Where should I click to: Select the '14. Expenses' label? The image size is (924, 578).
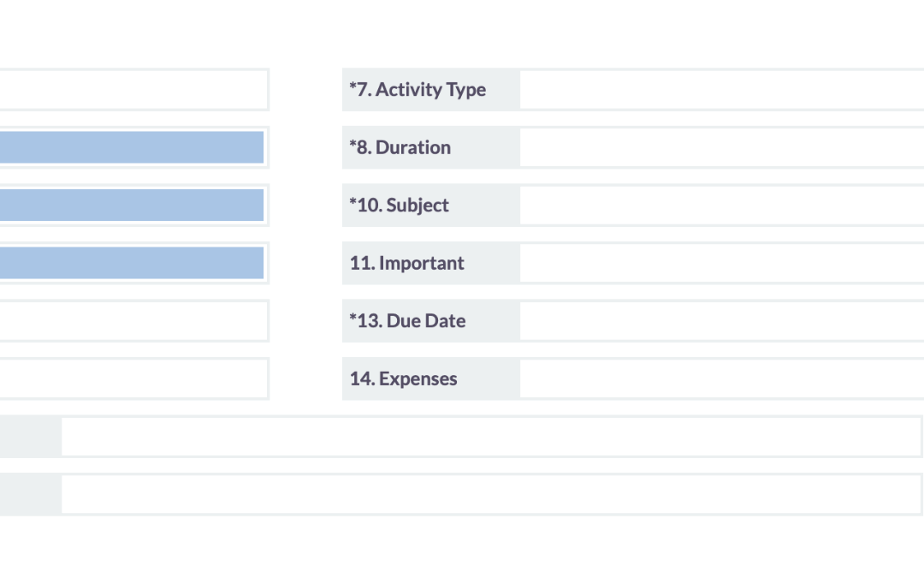click(x=403, y=378)
